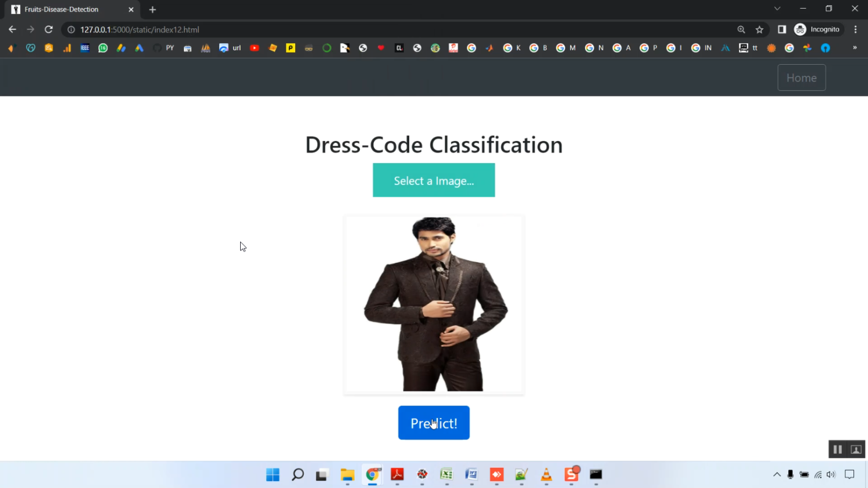Open the Incognito profile indicator

(x=817, y=29)
